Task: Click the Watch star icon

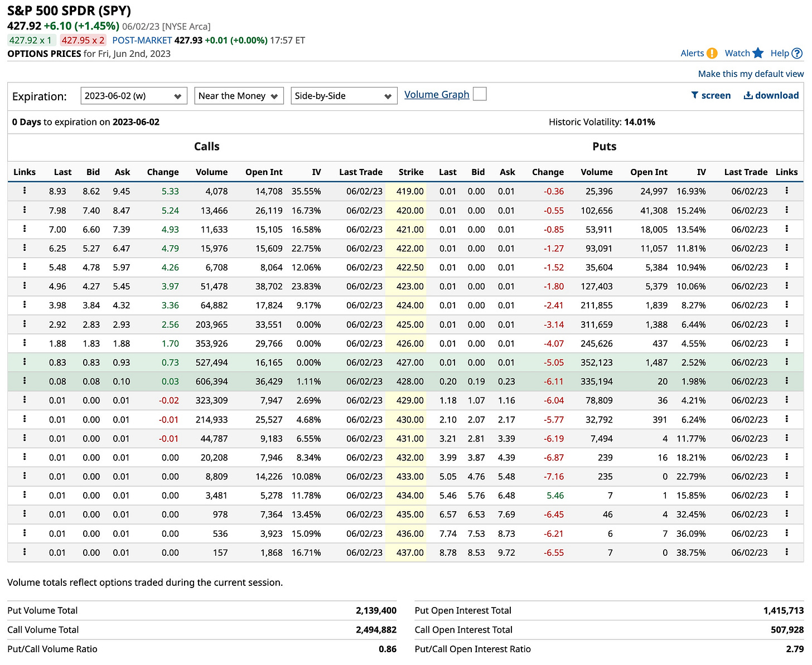Action: tap(758, 53)
